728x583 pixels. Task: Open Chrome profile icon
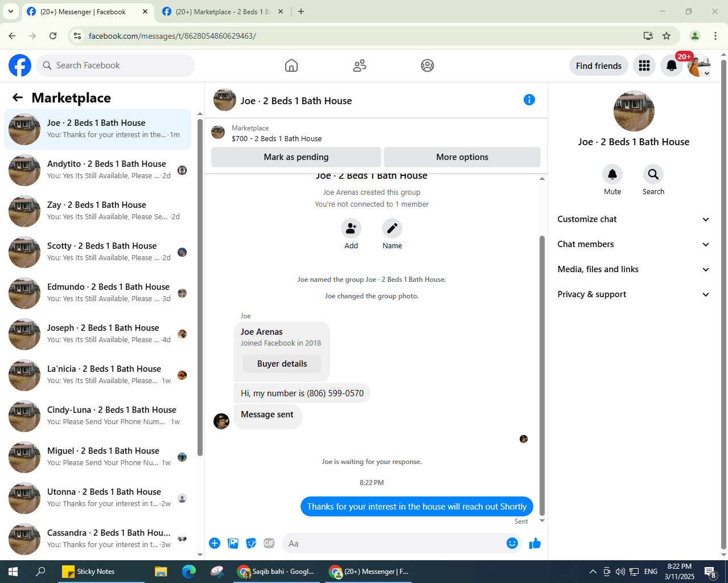coord(695,36)
